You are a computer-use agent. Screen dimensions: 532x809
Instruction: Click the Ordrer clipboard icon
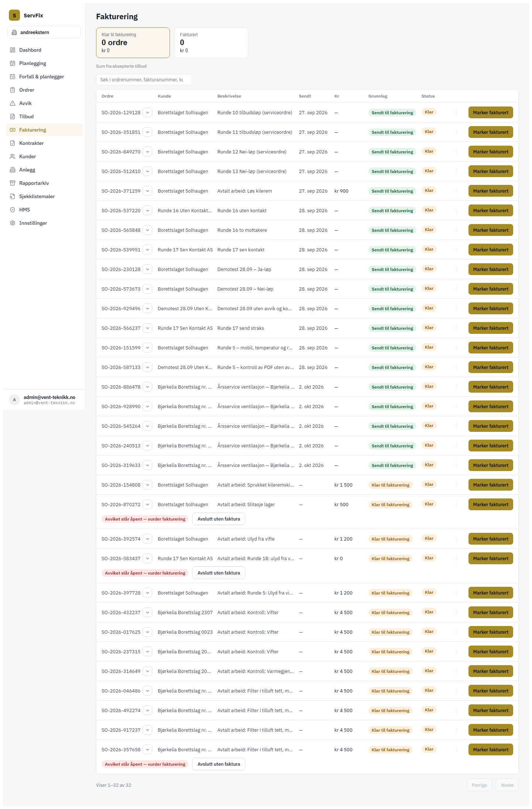[13, 90]
